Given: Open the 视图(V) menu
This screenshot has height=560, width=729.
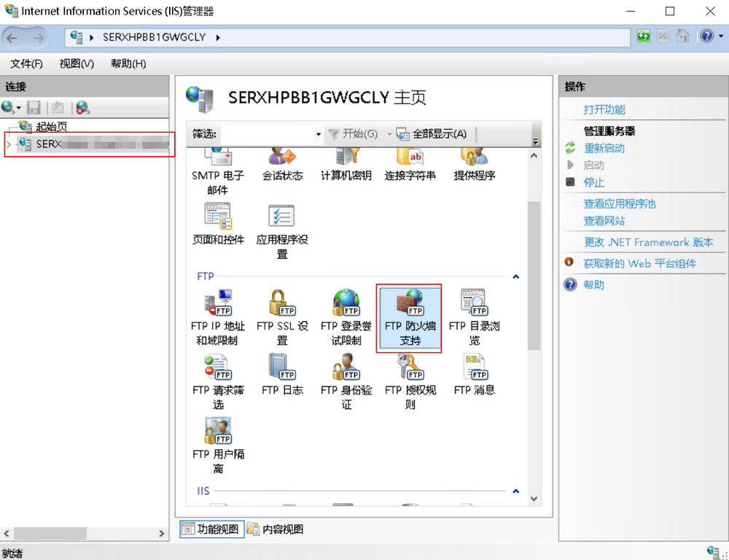Looking at the screenshot, I should [x=77, y=63].
